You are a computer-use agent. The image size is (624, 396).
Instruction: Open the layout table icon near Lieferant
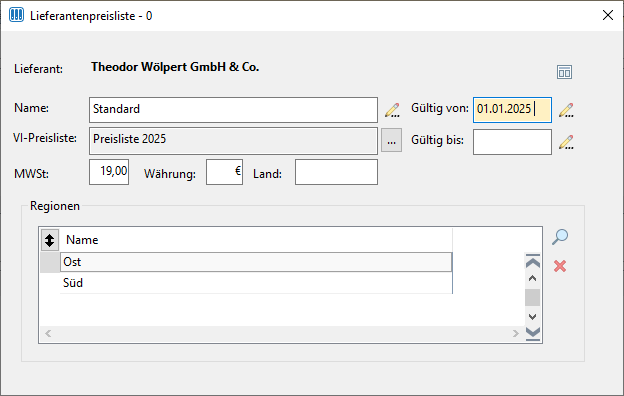click(564, 72)
